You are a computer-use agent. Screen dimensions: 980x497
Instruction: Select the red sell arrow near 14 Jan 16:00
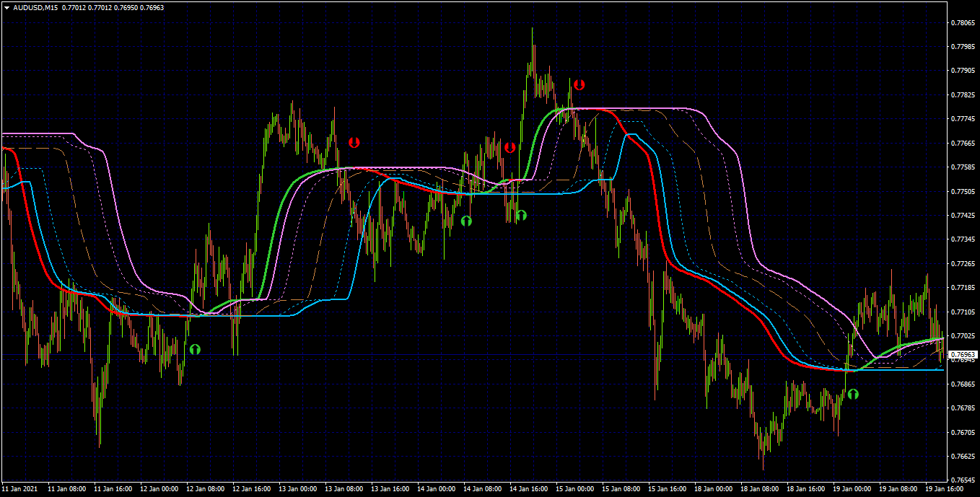[510, 148]
